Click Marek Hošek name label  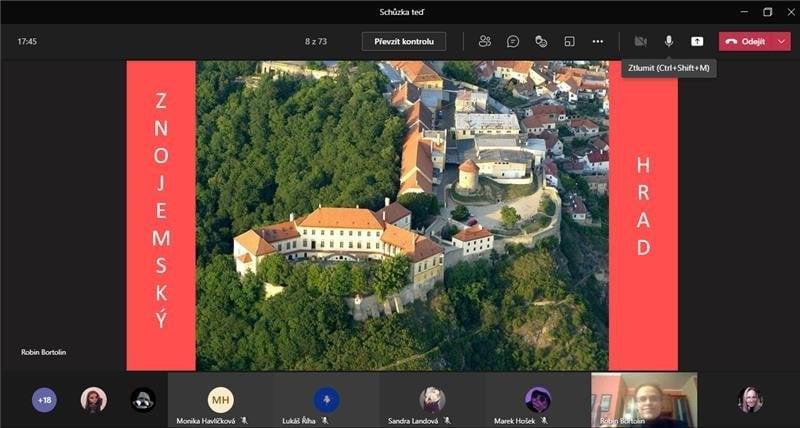[x=515, y=421]
